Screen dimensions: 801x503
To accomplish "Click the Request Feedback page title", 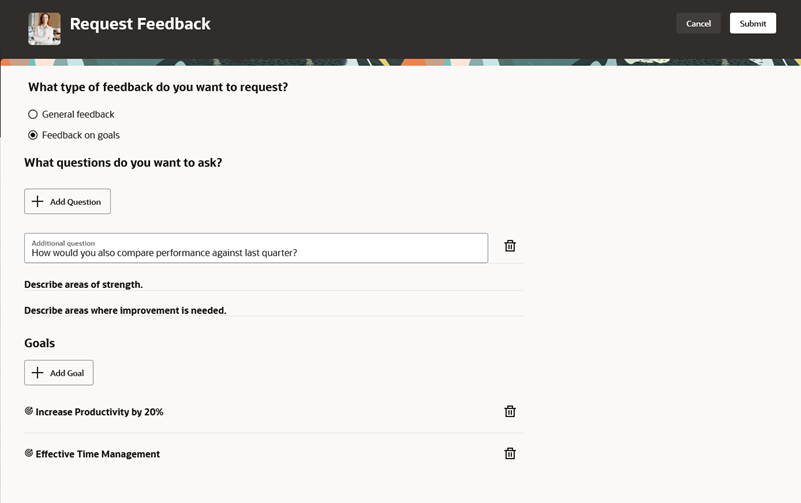I will point(140,24).
